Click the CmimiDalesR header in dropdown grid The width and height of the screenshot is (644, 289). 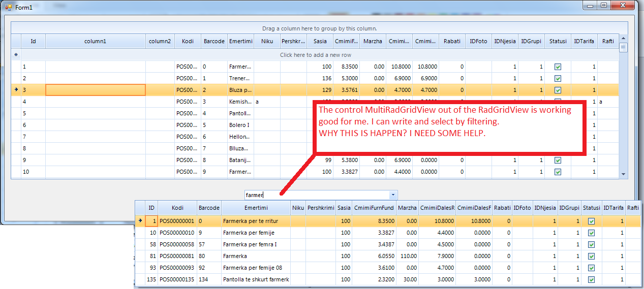point(437,208)
